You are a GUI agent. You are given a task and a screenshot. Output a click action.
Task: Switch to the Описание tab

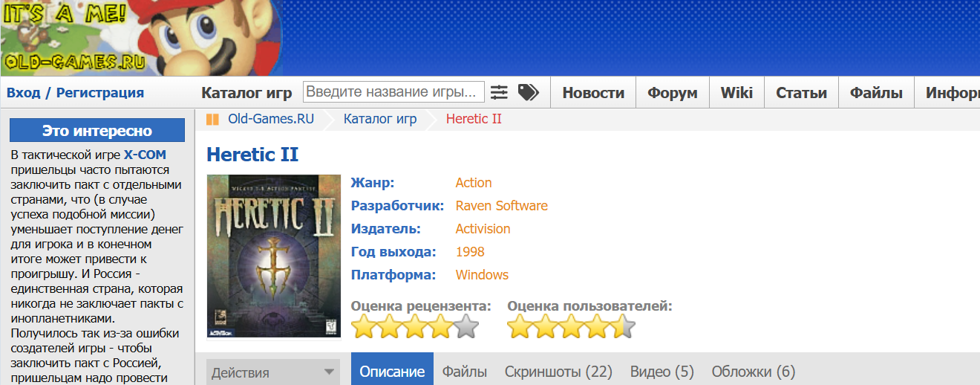(x=392, y=372)
